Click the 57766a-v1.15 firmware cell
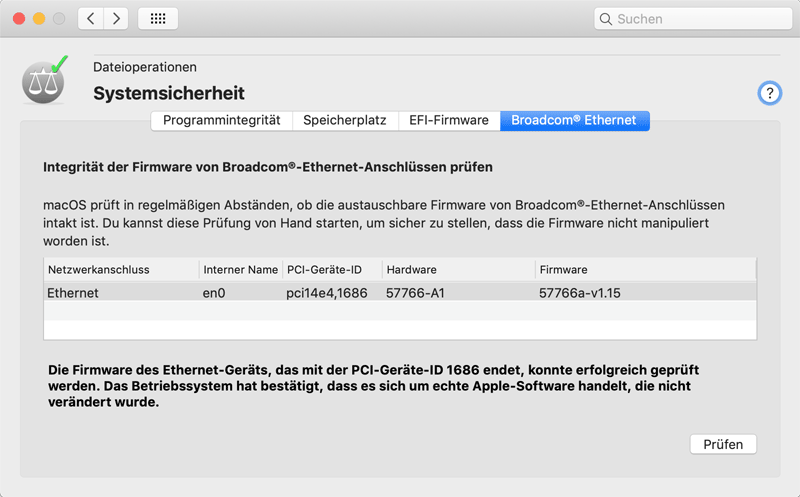Screen dimensions: 800x497 click(x=580, y=293)
